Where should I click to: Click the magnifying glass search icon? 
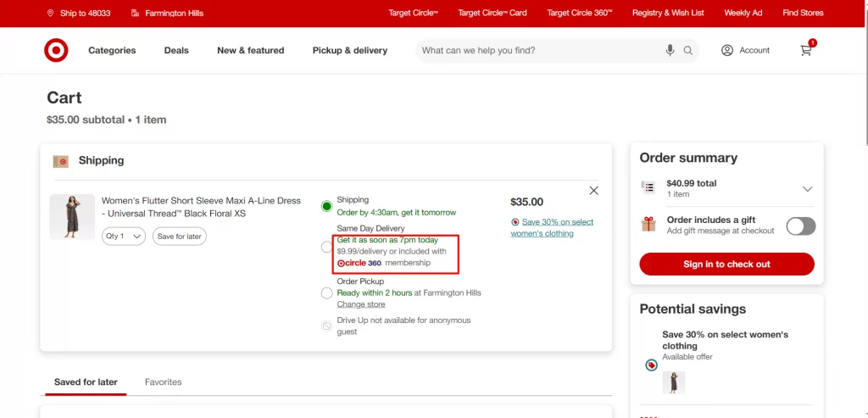(688, 50)
